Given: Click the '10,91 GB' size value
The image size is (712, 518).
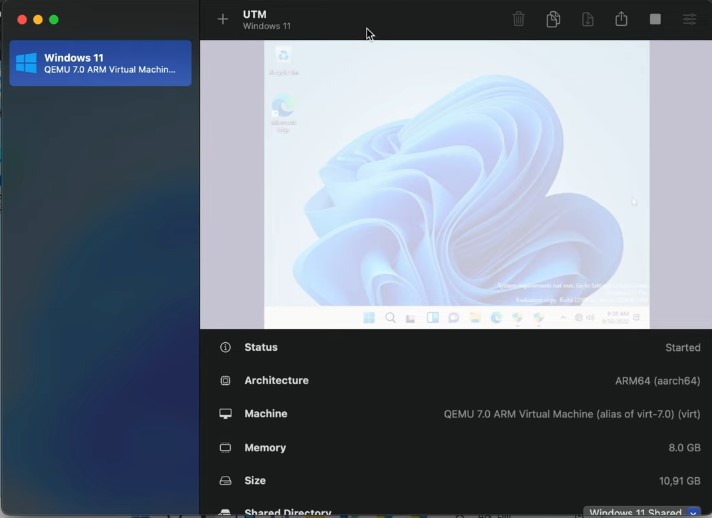Looking at the screenshot, I should coord(680,481).
